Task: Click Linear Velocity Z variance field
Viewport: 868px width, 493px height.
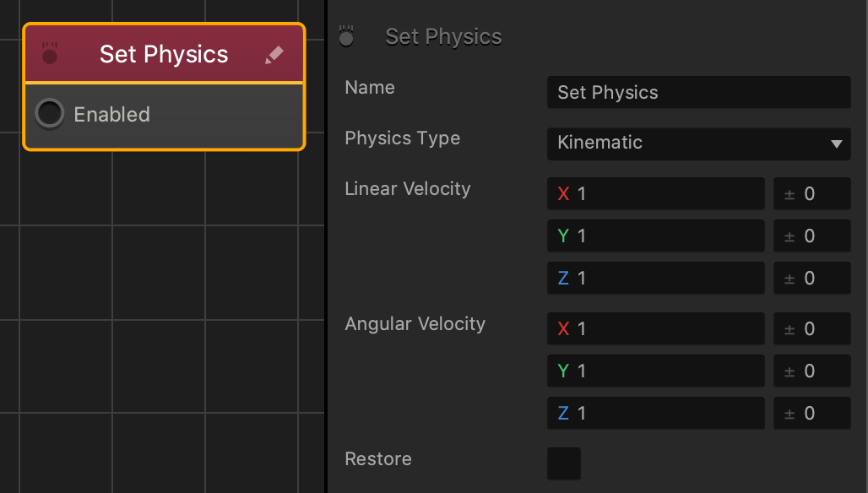Action: [811, 278]
